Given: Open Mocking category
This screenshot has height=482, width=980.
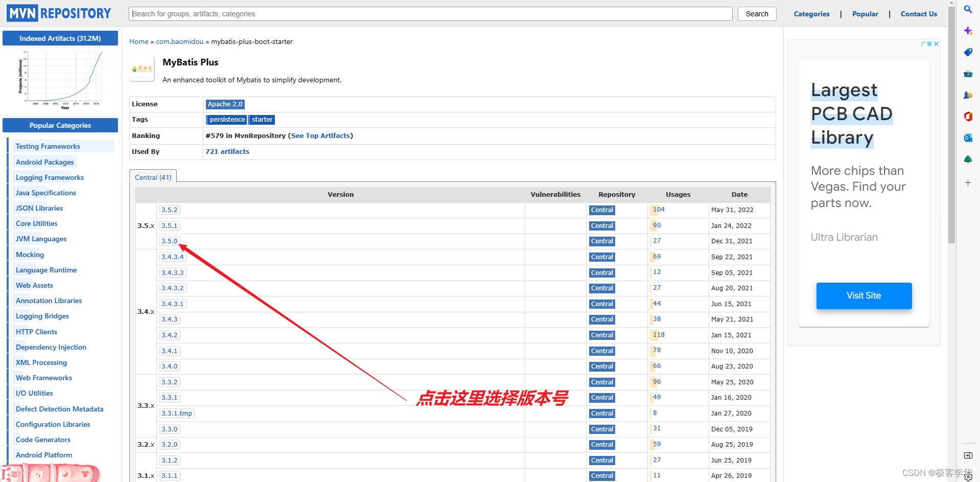Looking at the screenshot, I should click(x=30, y=255).
